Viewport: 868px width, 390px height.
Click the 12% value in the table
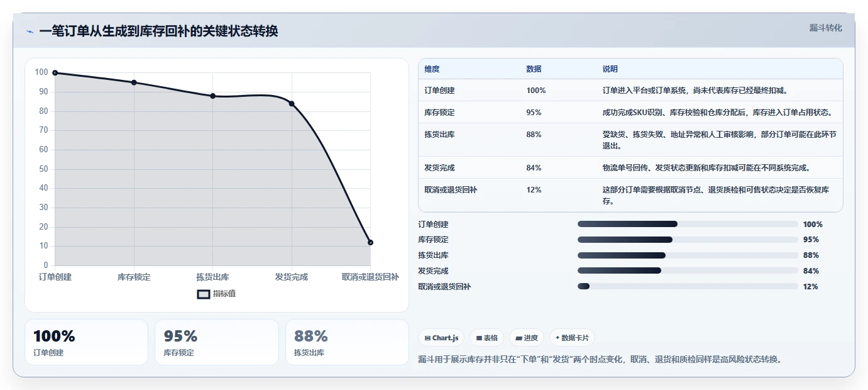[x=534, y=190]
